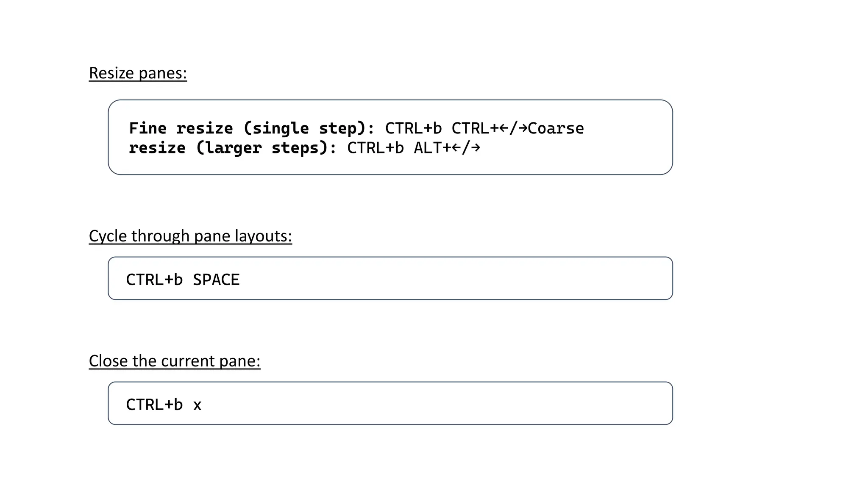Image resolution: width=868 pixels, height=488 pixels.
Task: Click "CTRL+b" on the fine resize line
Action: pos(413,128)
